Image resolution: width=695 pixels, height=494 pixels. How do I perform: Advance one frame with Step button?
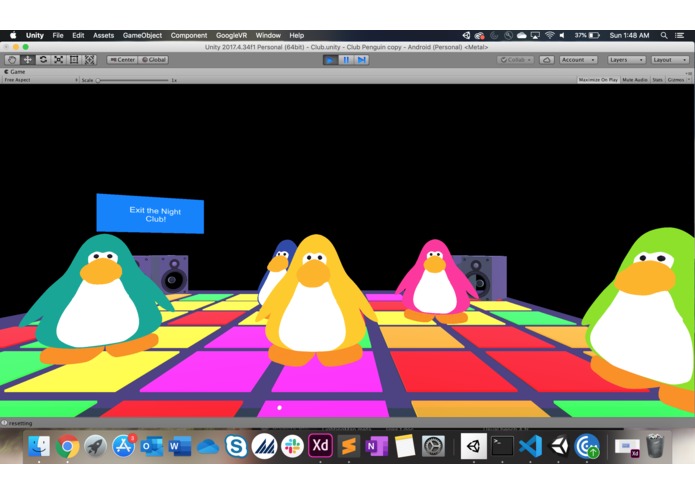[x=362, y=60]
